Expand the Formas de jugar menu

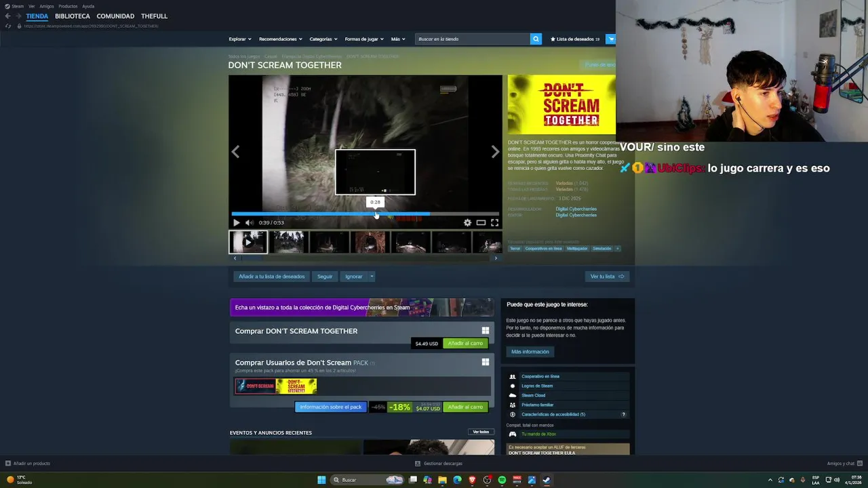tap(364, 39)
